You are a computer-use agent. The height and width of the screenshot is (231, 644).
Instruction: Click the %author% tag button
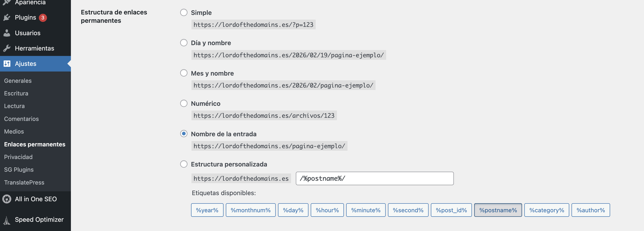tap(590, 210)
